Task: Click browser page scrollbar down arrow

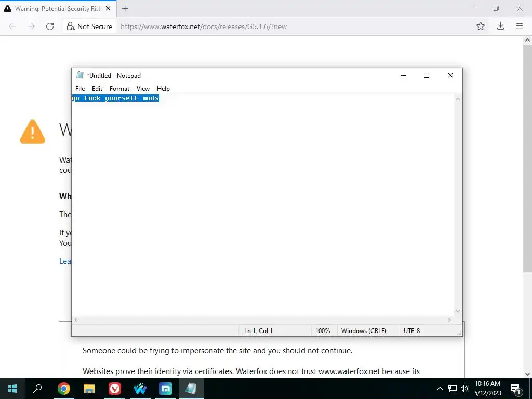Action: coord(527,374)
